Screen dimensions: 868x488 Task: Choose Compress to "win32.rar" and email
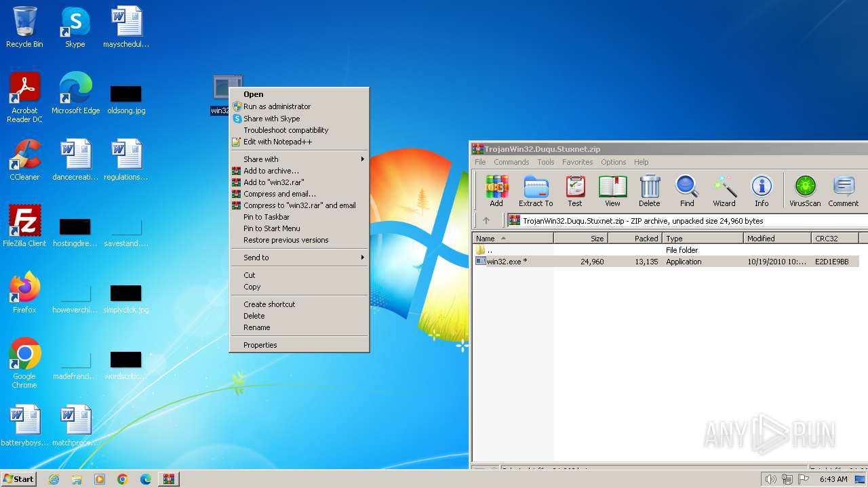(299, 205)
